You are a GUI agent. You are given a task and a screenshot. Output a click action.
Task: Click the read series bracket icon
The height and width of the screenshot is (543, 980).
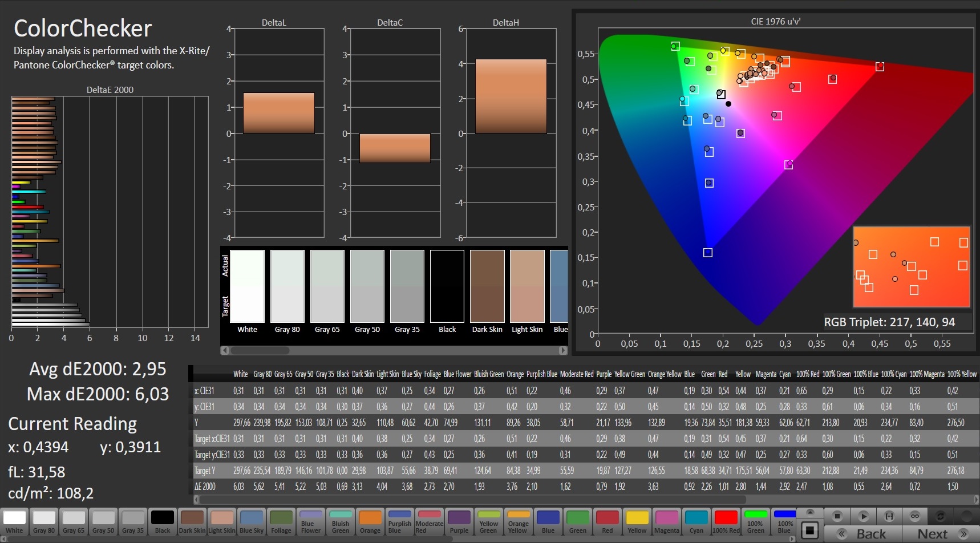coord(889,516)
